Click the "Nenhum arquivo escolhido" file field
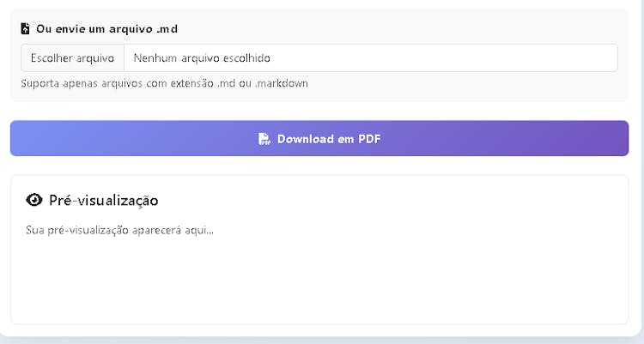644x344 pixels. [x=208, y=58]
